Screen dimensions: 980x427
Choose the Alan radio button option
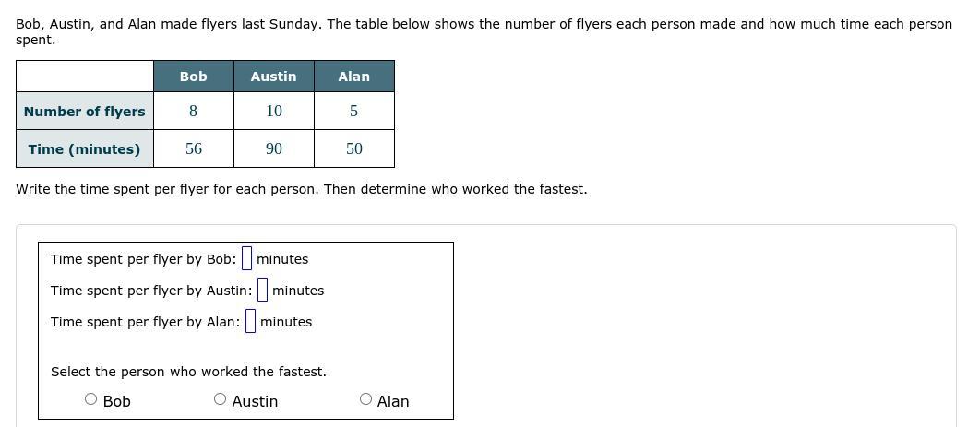[x=365, y=399]
